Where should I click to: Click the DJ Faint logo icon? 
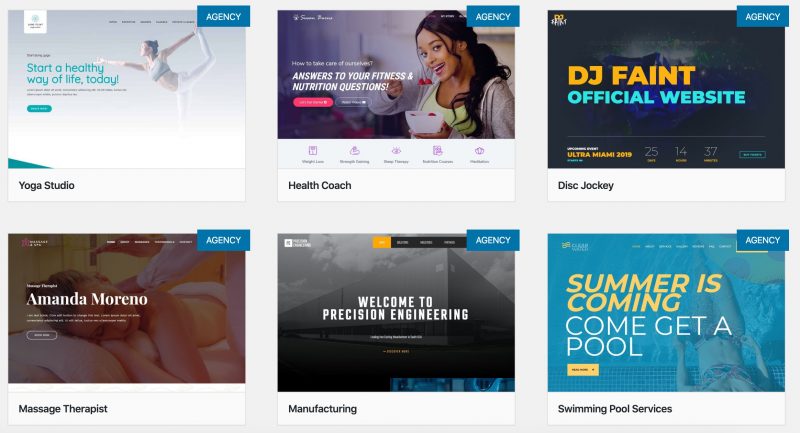559,20
